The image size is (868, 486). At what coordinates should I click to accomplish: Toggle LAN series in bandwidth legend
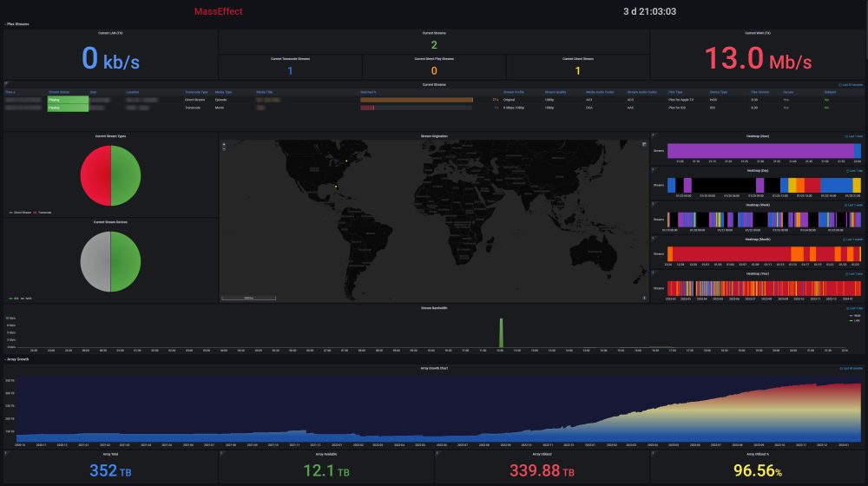(x=855, y=320)
